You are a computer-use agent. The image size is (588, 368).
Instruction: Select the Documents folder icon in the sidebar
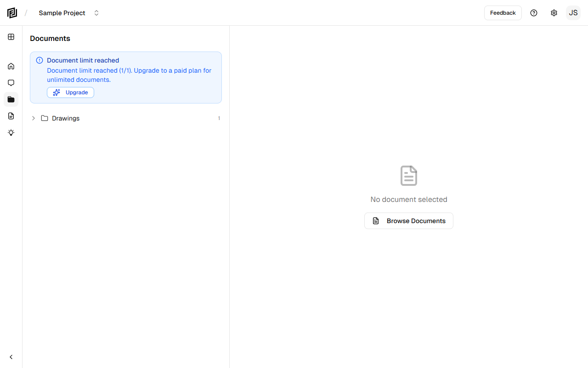point(11,99)
